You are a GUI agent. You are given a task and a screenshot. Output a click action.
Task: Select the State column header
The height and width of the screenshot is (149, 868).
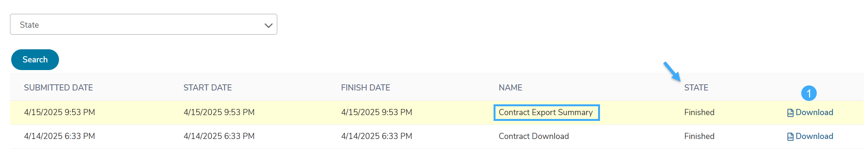click(x=696, y=88)
